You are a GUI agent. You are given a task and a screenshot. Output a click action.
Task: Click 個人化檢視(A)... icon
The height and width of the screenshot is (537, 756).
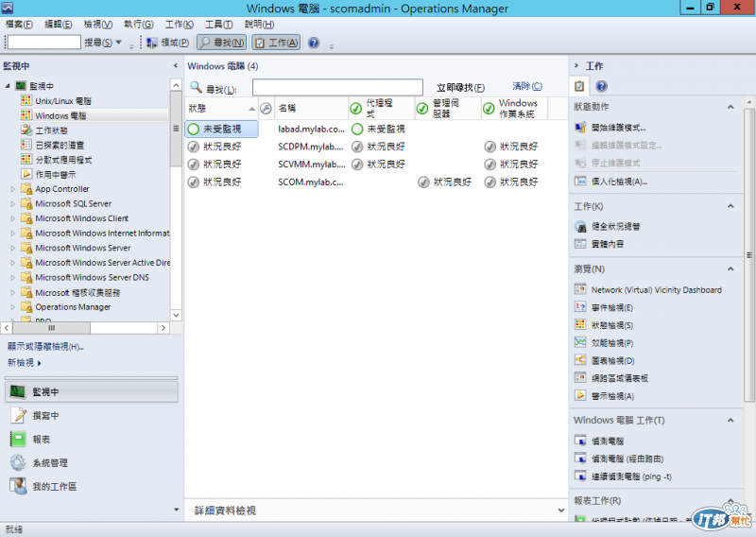[x=580, y=182]
